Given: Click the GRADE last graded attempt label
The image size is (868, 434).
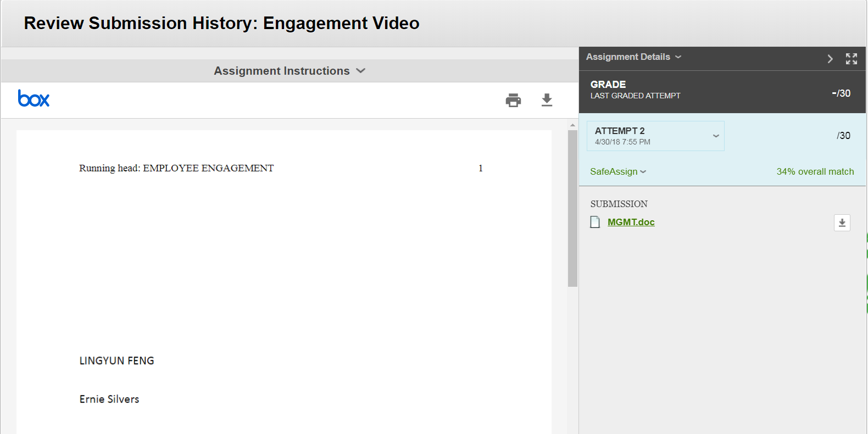Looking at the screenshot, I should [x=635, y=90].
